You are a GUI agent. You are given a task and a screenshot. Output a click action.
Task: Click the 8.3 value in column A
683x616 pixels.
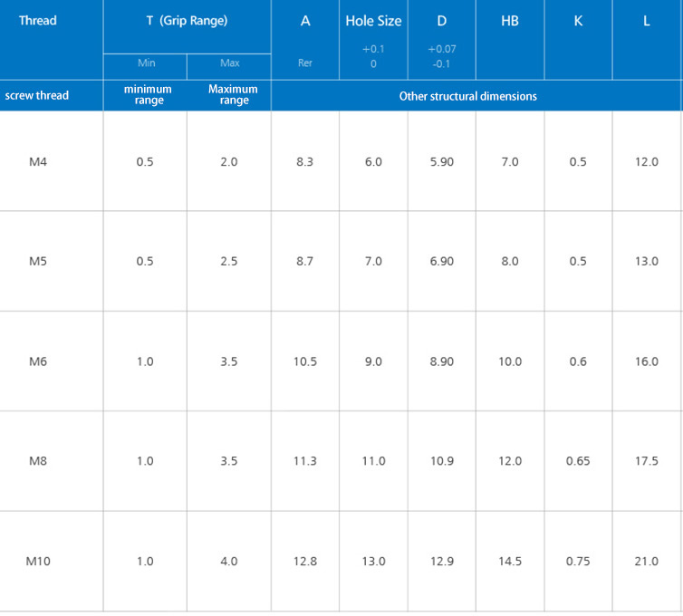305,162
